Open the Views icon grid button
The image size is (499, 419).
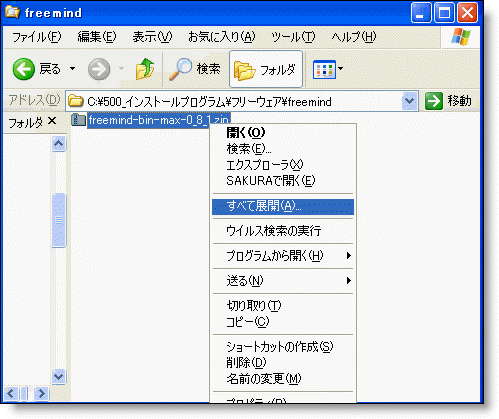(324, 69)
